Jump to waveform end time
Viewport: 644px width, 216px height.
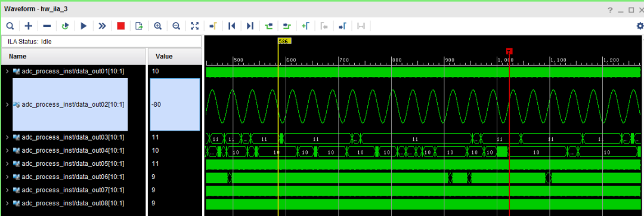pyautogui.click(x=250, y=26)
